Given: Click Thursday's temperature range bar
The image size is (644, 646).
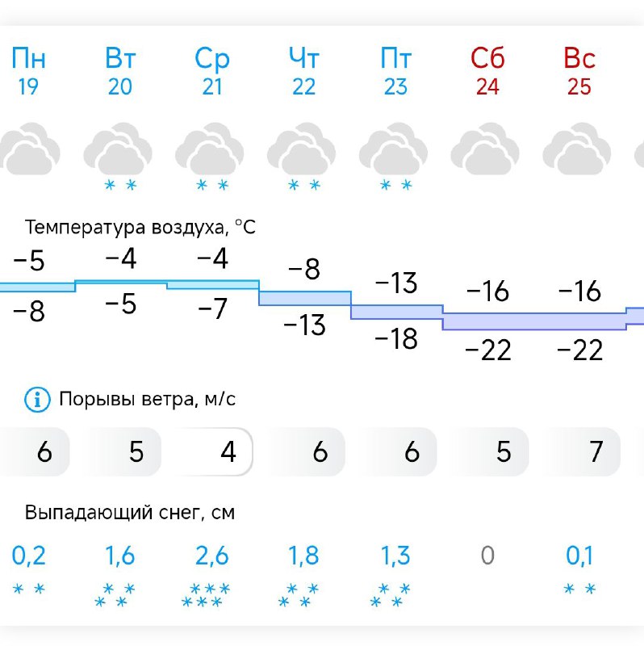Looking at the screenshot, I should click(x=304, y=297).
